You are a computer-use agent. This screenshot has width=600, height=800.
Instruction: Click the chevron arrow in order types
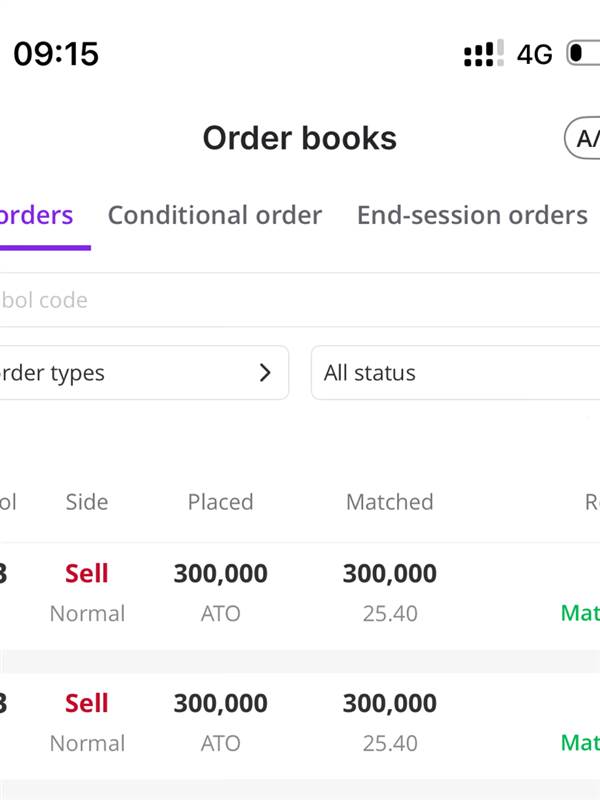(265, 372)
